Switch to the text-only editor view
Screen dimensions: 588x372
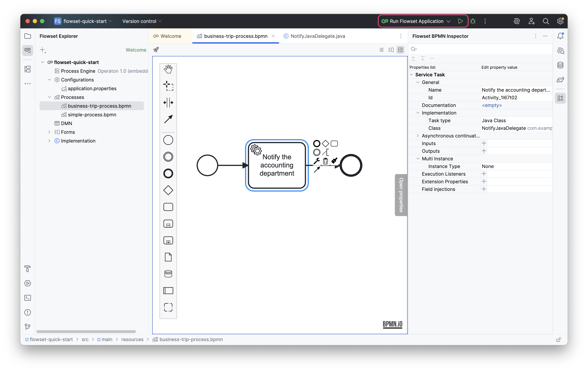[381, 50]
